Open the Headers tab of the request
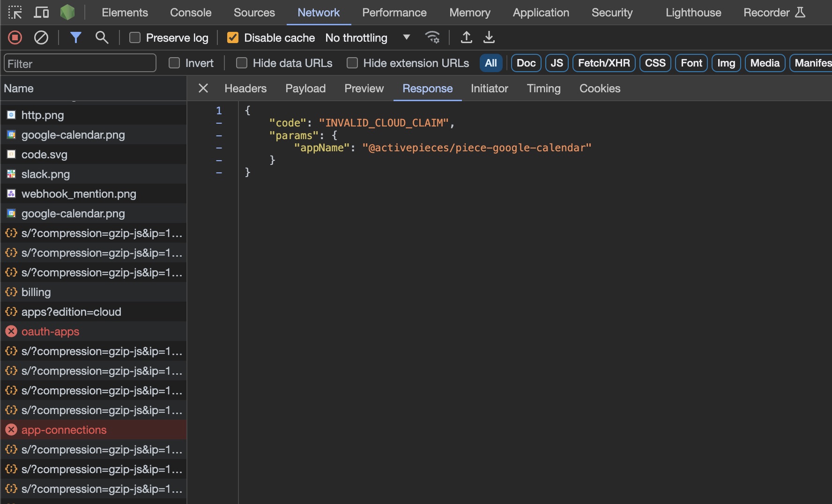Screen dimensions: 832x504 coord(245,89)
